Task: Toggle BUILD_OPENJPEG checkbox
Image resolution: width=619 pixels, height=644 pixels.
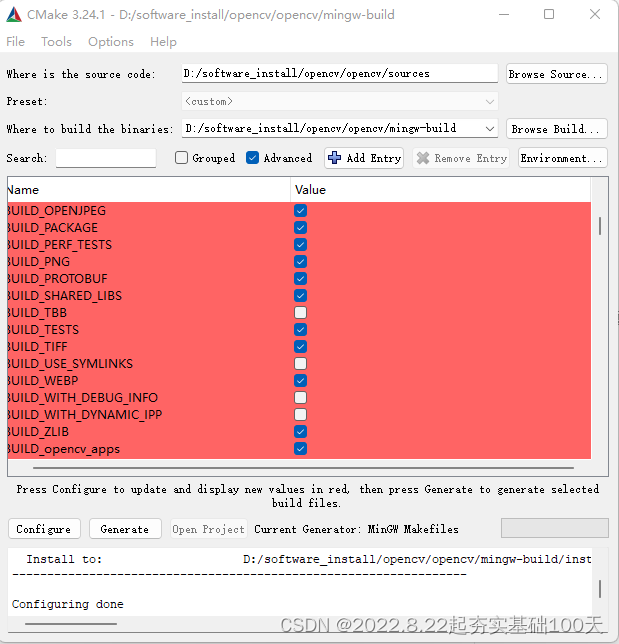Action: [300, 211]
